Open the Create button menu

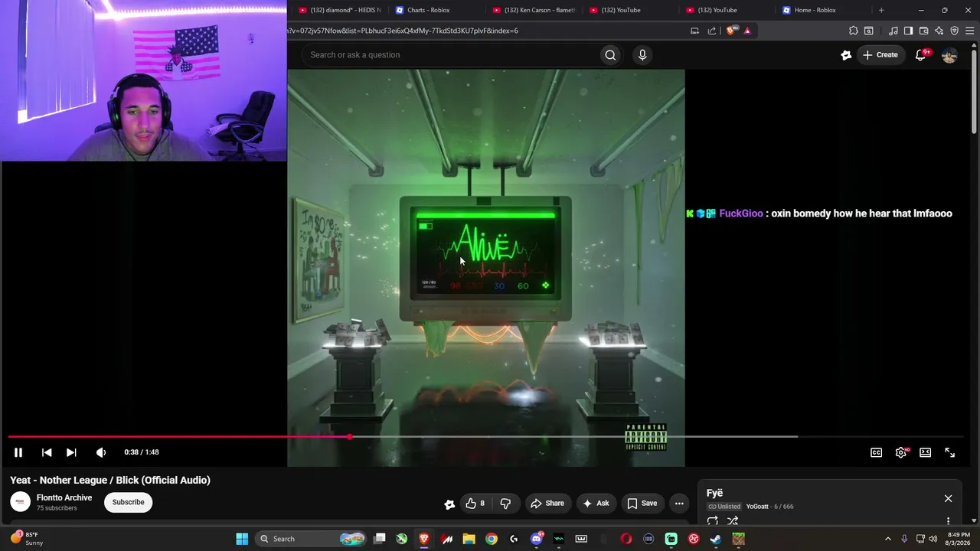coord(880,55)
